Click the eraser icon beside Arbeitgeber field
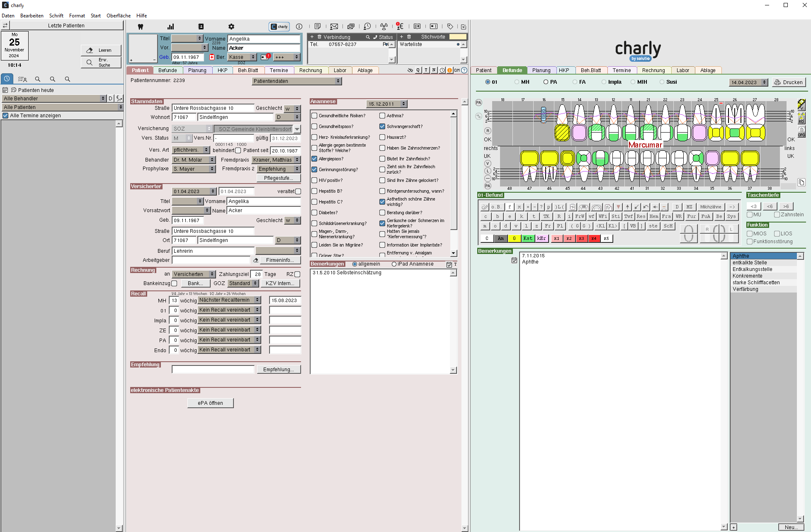811x532 pixels. (x=256, y=260)
